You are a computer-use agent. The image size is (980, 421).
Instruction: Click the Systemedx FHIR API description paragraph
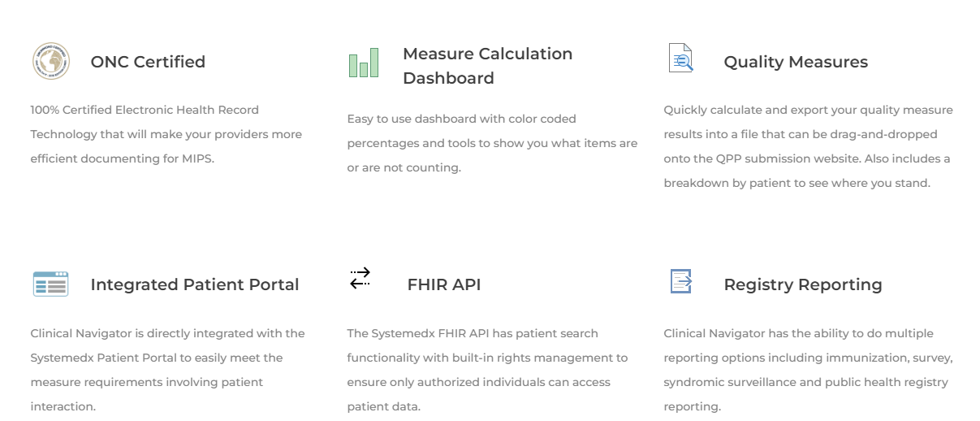(487, 369)
